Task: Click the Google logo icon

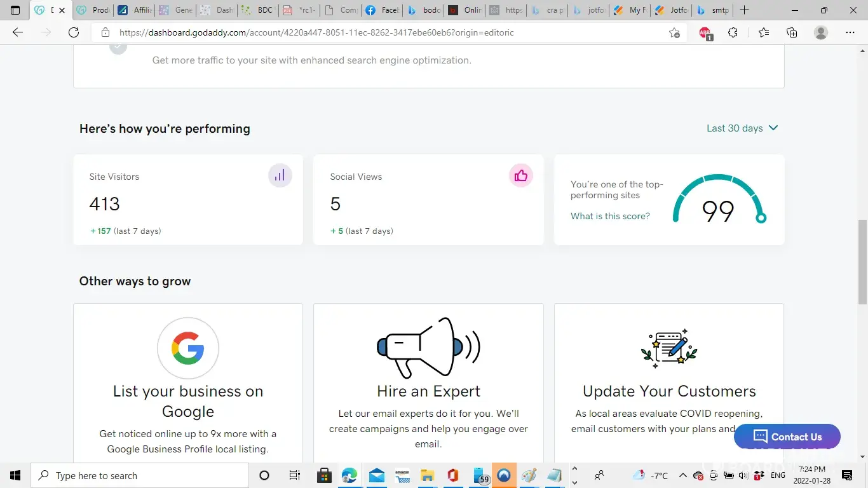Action: [188, 349]
